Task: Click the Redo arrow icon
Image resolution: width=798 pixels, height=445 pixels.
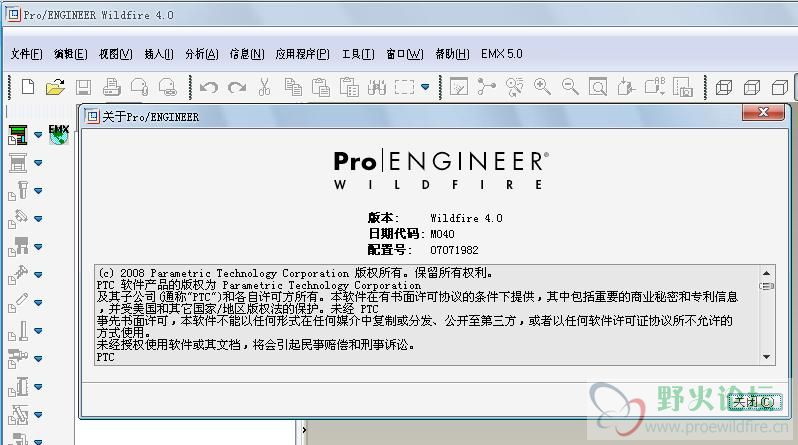Action: coord(237,88)
